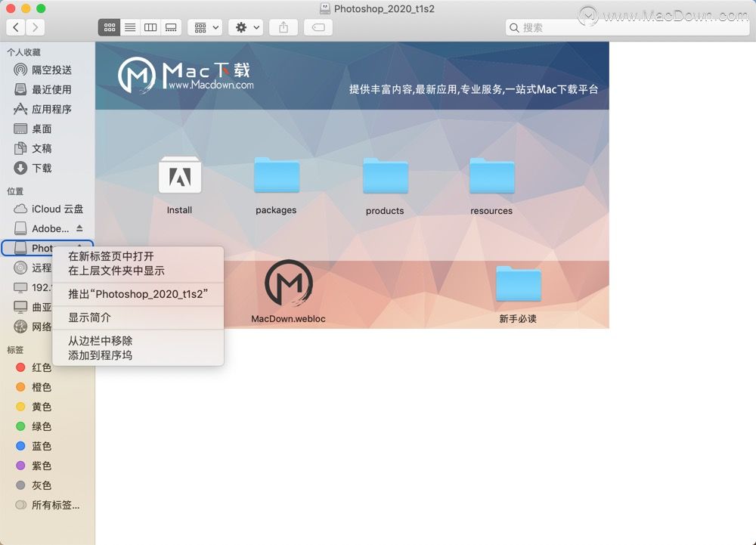Image resolution: width=756 pixels, height=545 pixels.
Task: Switch to list view mode
Action: (x=130, y=27)
